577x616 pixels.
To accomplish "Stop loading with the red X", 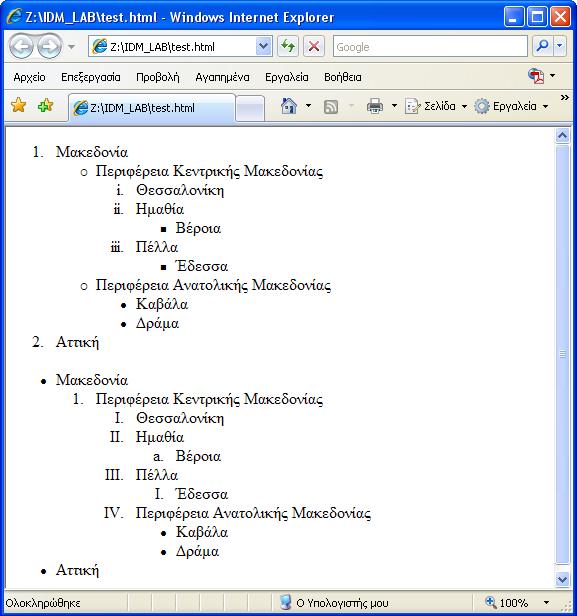I will click(313, 47).
